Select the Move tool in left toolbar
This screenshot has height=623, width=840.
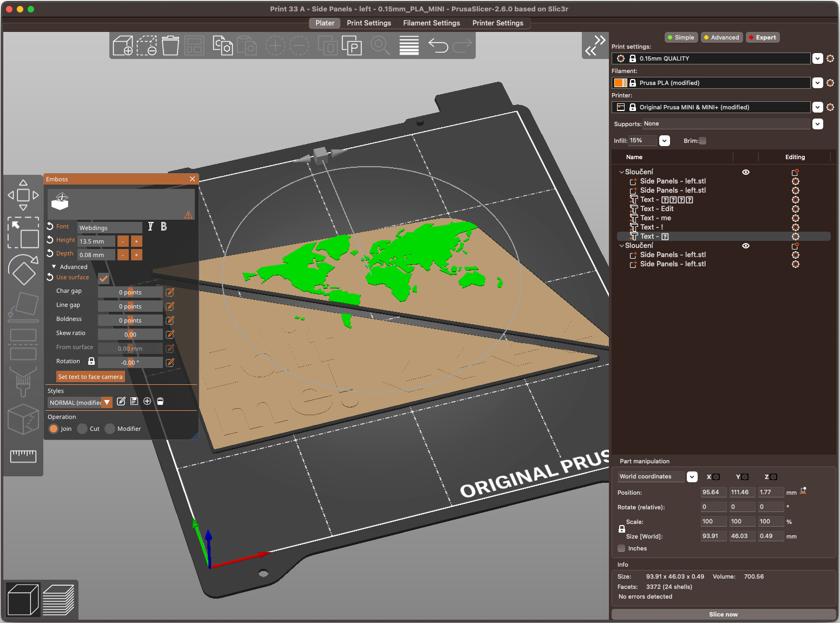23,195
